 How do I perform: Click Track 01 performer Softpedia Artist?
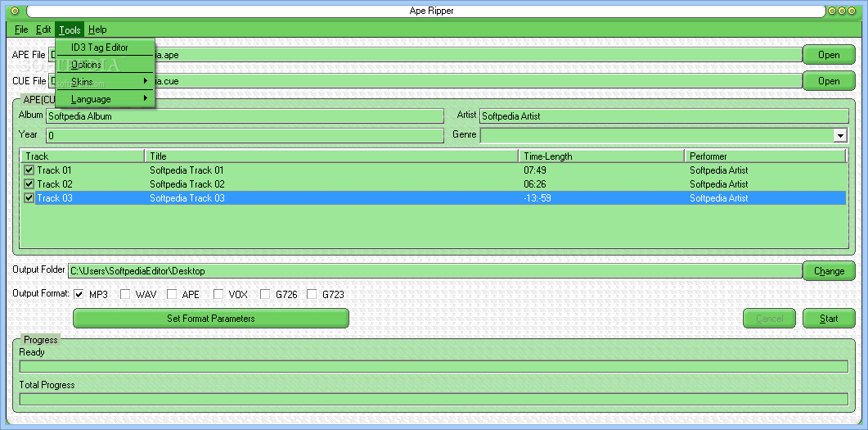tap(718, 170)
